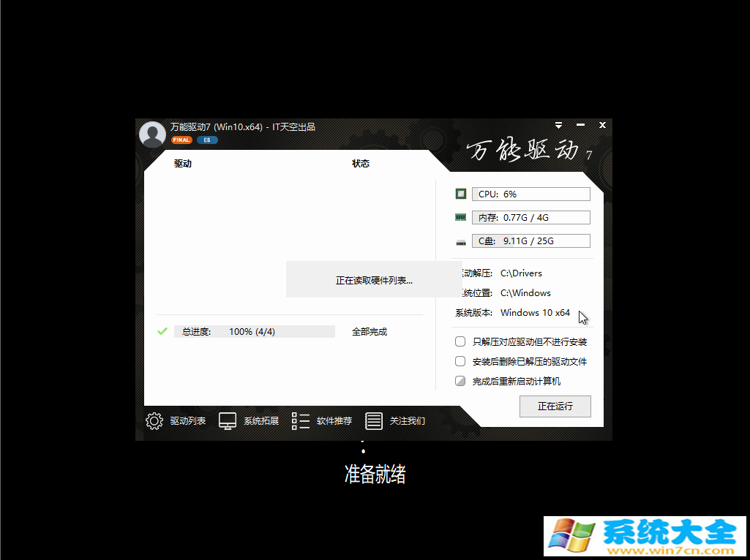Click the green checkmark beside 总进度
The image size is (750, 560).
pyautogui.click(x=162, y=331)
